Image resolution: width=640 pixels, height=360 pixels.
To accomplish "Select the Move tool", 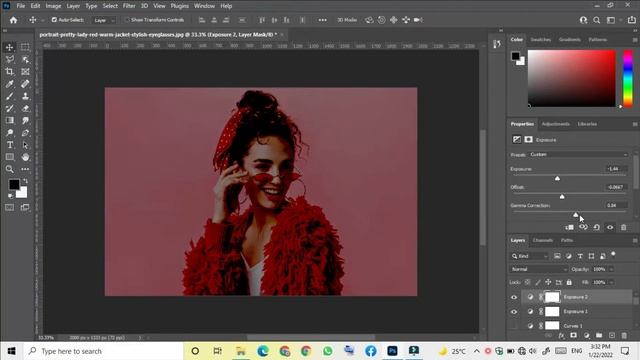I will click(x=9, y=47).
